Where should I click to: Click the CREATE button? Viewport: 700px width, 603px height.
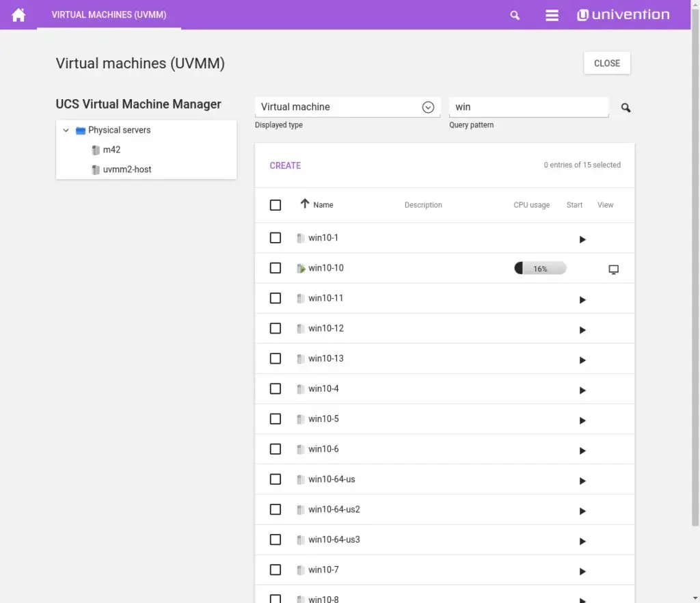[x=285, y=165]
